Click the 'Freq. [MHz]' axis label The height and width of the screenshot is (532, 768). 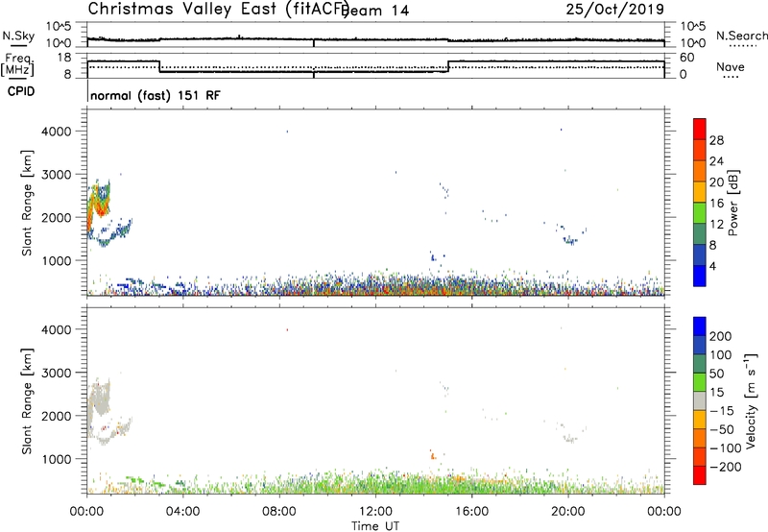click(x=18, y=64)
